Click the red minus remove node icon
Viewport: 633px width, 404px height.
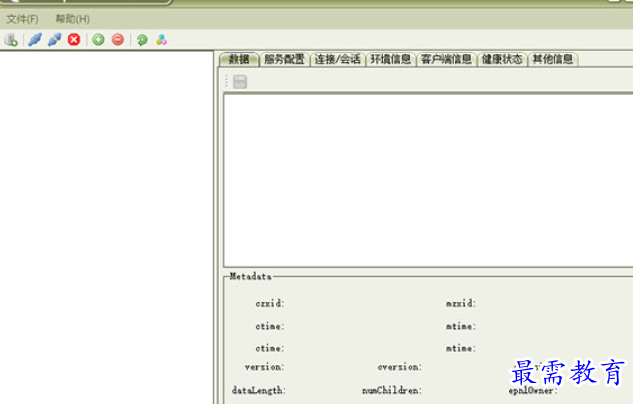(x=117, y=40)
